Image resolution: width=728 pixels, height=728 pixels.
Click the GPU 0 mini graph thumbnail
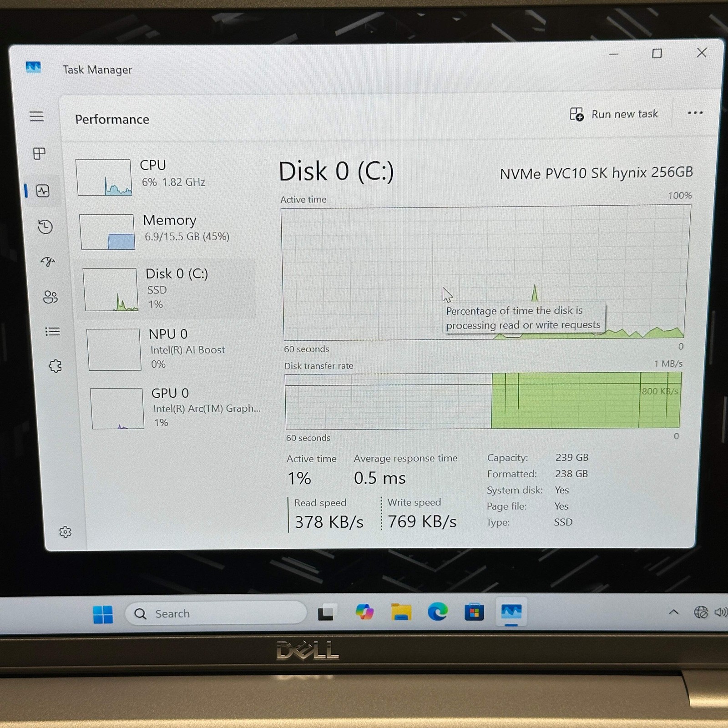[117, 408]
